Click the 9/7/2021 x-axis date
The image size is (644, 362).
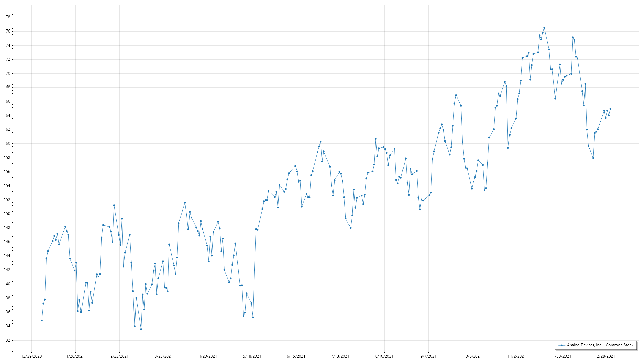click(428, 356)
